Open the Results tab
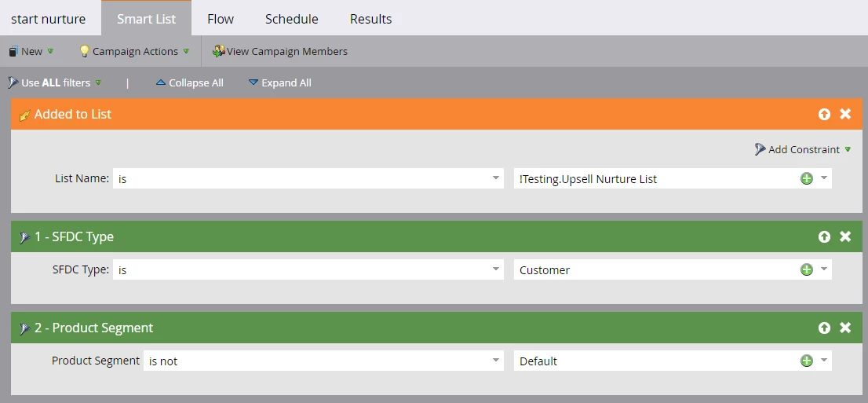This screenshot has width=868, height=403. click(x=371, y=19)
